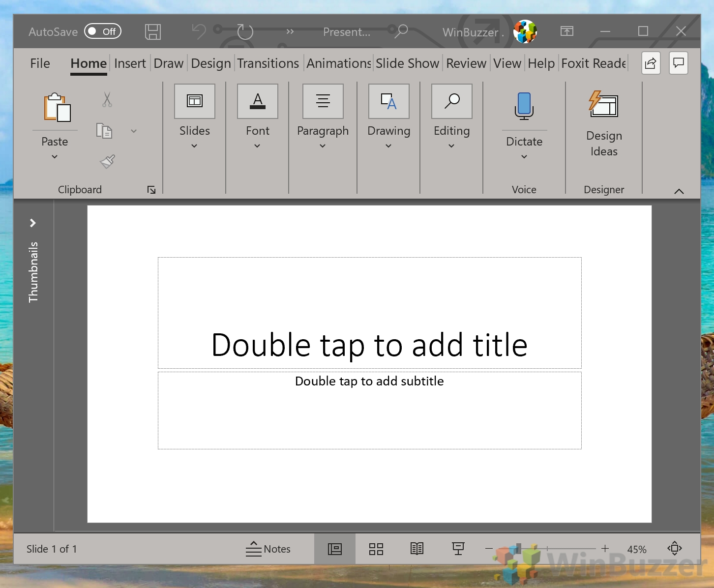This screenshot has height=588, width=714.
Task: Click the Editing magnifier icon
Action: 452,101
